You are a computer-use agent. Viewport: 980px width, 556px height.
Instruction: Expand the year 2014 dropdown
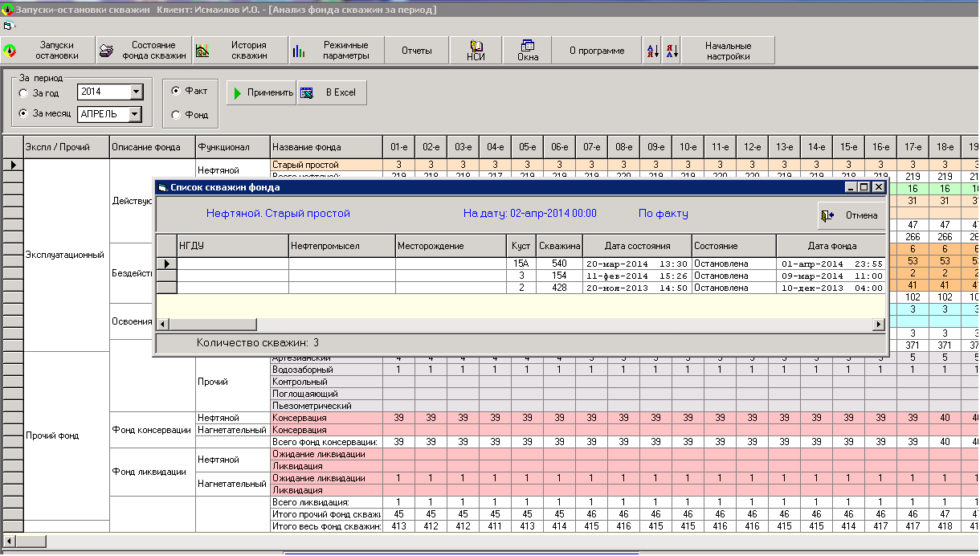(x=136, y=92)
